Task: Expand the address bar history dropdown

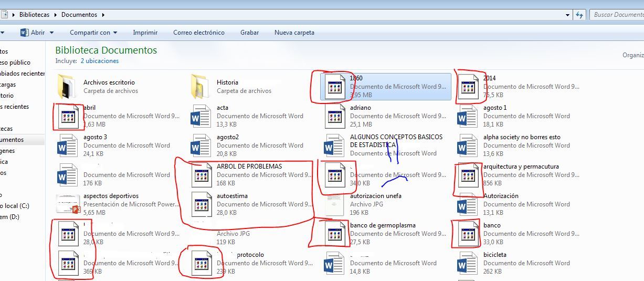Action: click(x=568, y=15)
